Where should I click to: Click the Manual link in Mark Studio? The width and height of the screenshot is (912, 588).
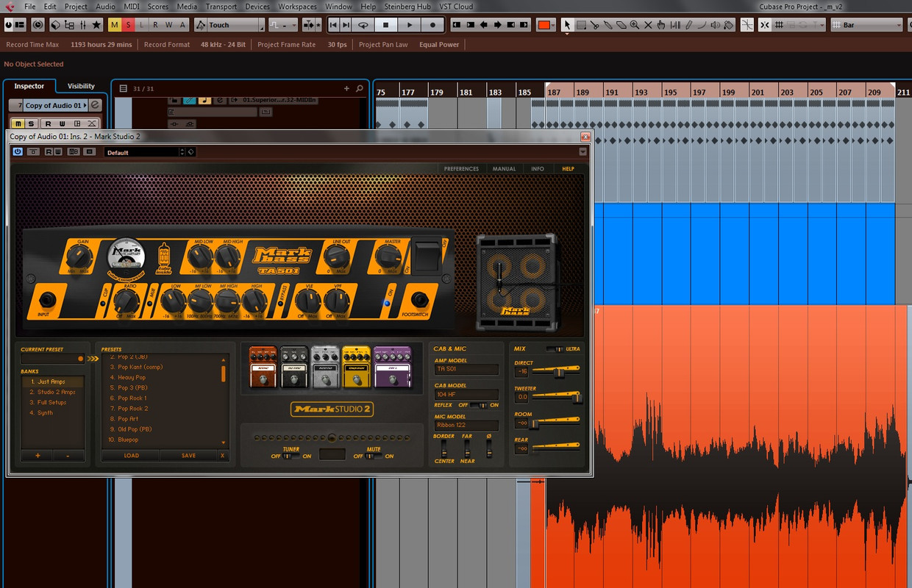pos(504,169)
